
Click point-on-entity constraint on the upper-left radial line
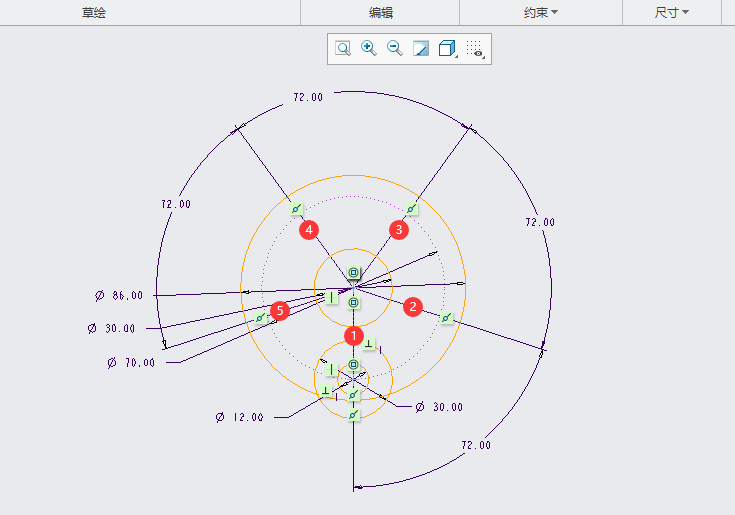pos(296,209)
